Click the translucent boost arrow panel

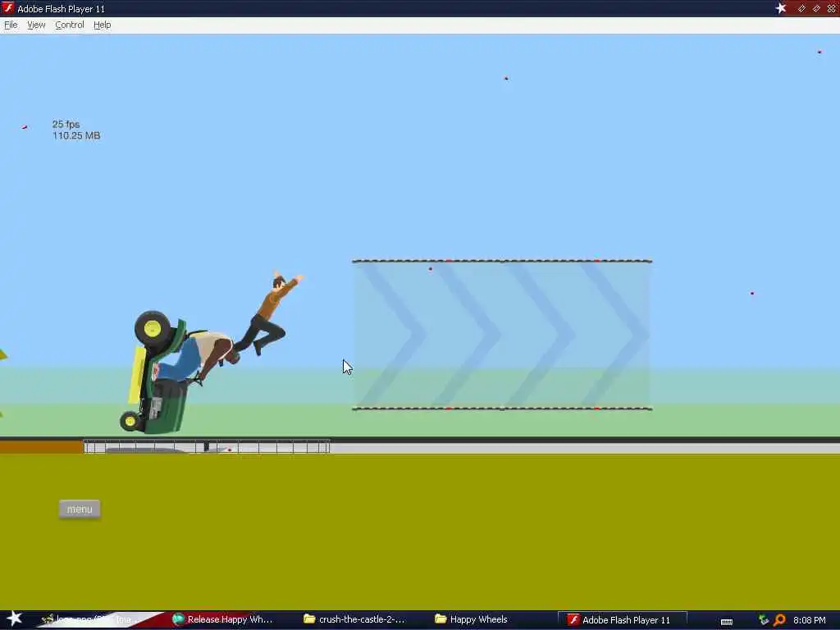pyautogui.click(x=502, y=335)
